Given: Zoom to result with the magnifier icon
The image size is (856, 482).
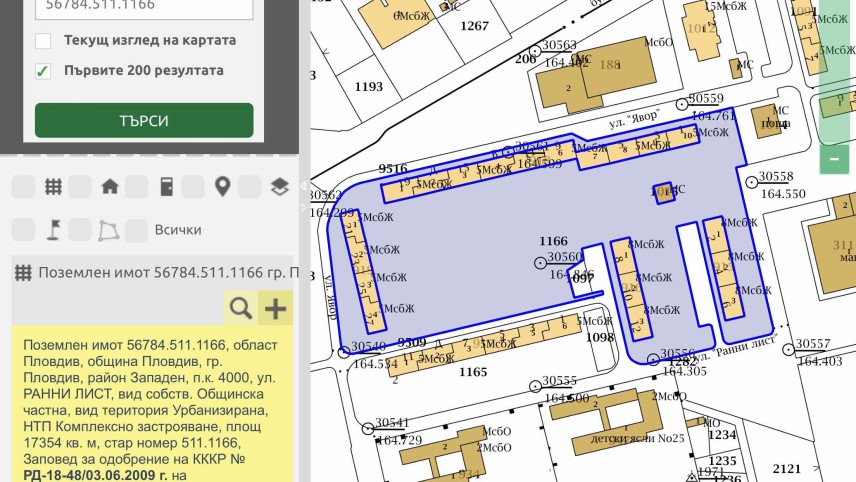Looking at the screenshot, I should (241, 308).
